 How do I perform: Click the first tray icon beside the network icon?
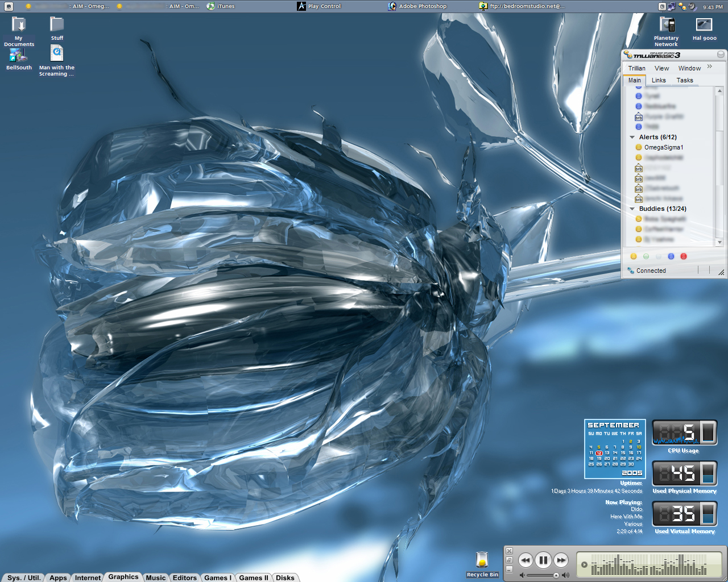pos(662,6)
